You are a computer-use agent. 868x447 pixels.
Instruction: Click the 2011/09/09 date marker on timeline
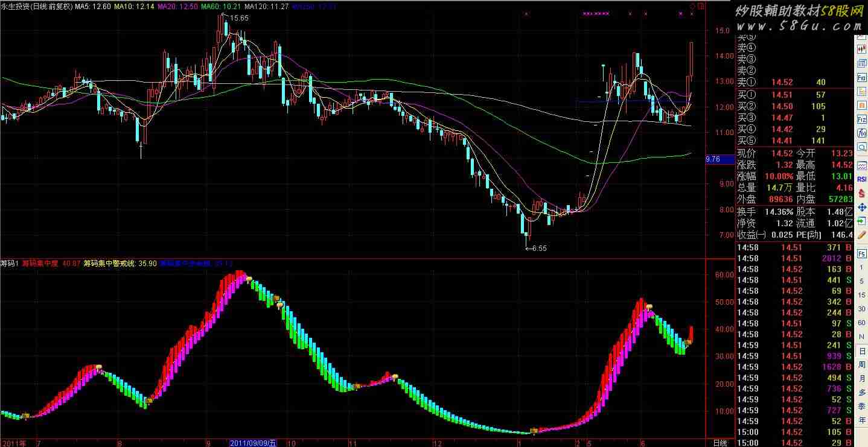(x=252, y=443)
